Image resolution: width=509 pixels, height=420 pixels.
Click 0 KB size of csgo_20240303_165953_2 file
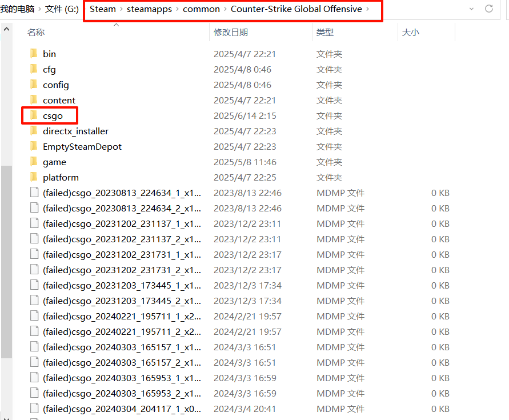pyautogui.click(x=440, y=393)
